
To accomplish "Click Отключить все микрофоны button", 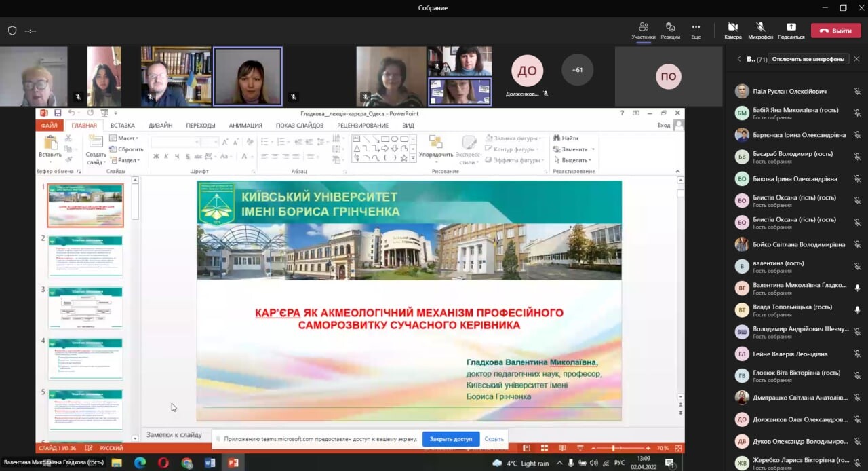I will [808, 59].
